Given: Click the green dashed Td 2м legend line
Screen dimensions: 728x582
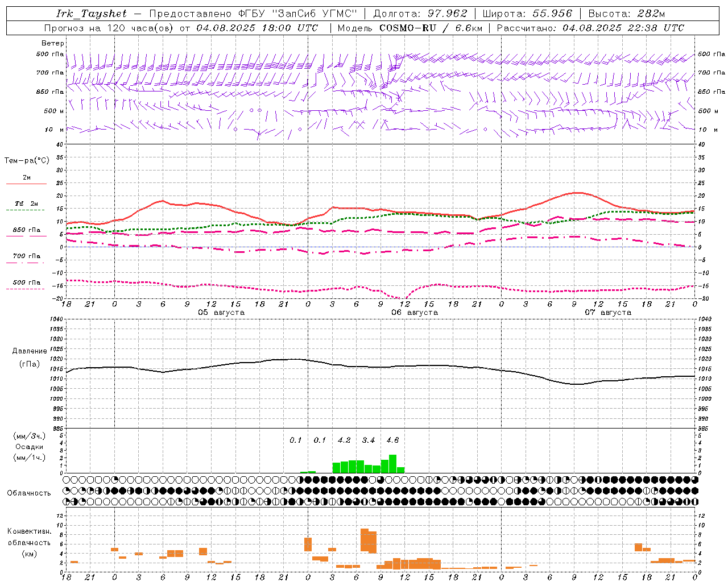Looking at the screenshot, I should click(x=25, y=210).
